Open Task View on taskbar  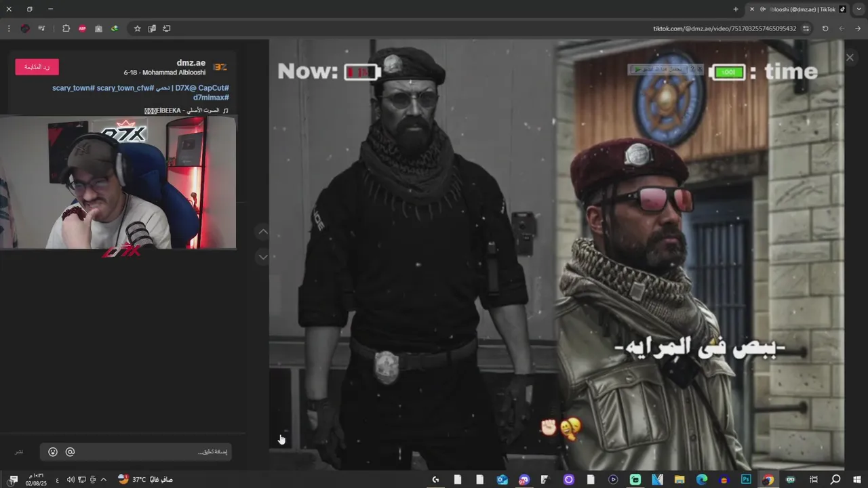[814, 479]
